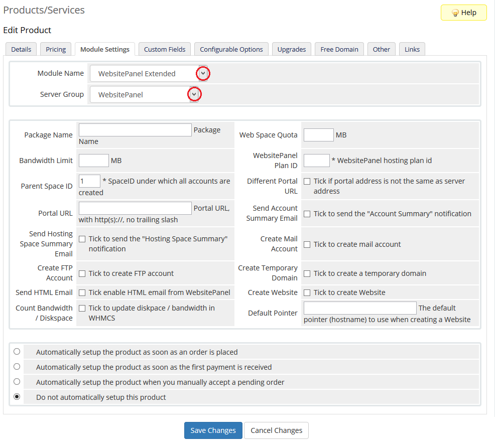This screenshot has height=448, width=495.
Task: Select setup when manually accepting pending order
Action: (17, 382)
